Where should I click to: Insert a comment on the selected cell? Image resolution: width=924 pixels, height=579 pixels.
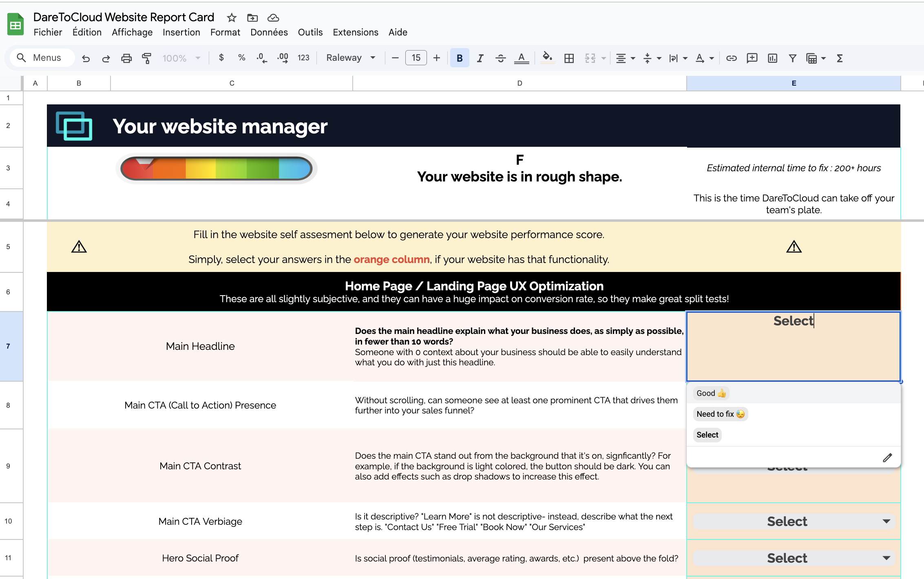tap(752, 58)
